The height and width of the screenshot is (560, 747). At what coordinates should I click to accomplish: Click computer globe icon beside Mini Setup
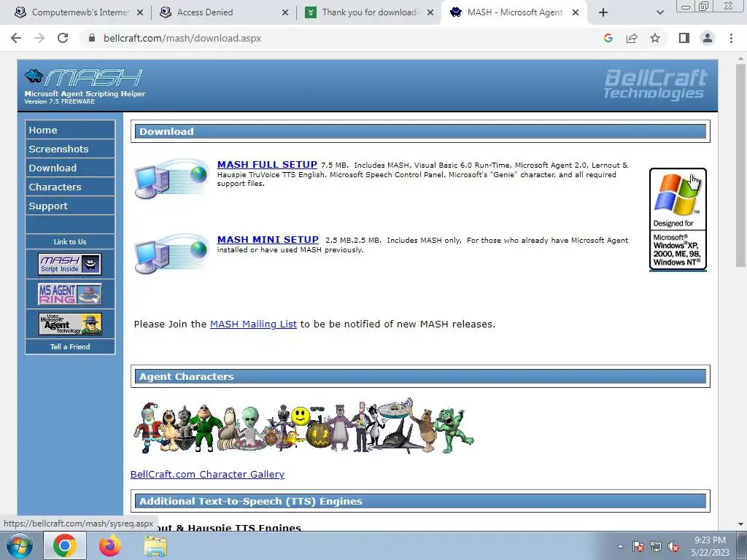[171, 254]
